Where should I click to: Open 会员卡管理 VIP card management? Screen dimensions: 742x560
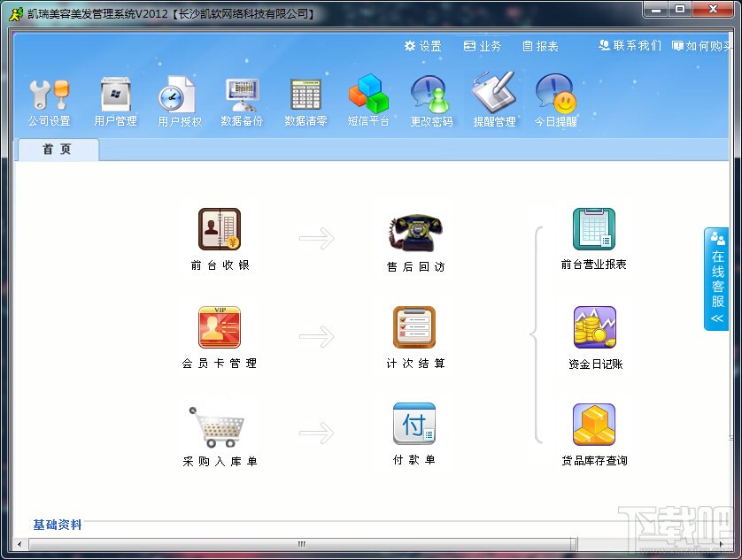[220, 338]
